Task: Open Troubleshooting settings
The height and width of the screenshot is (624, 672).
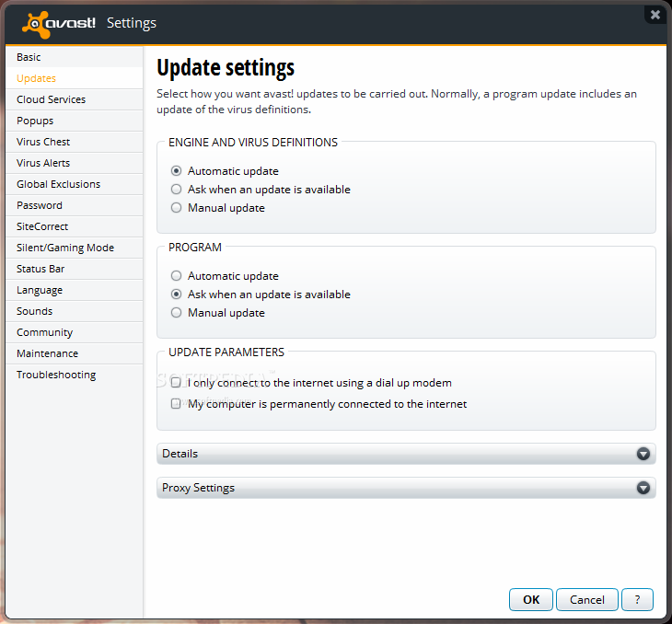Action: 75,375
